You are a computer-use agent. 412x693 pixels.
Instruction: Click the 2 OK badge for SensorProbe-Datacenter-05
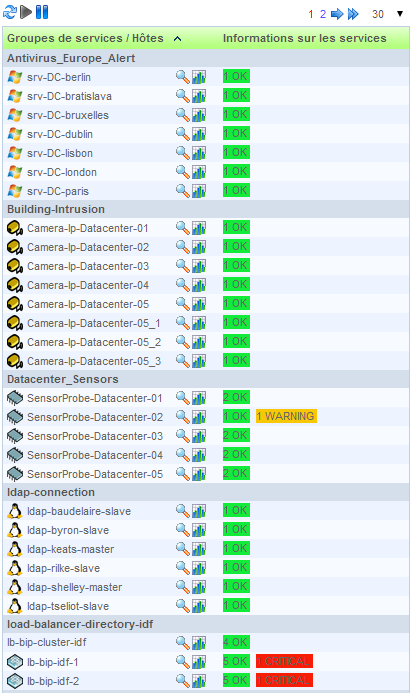[236, 473]
